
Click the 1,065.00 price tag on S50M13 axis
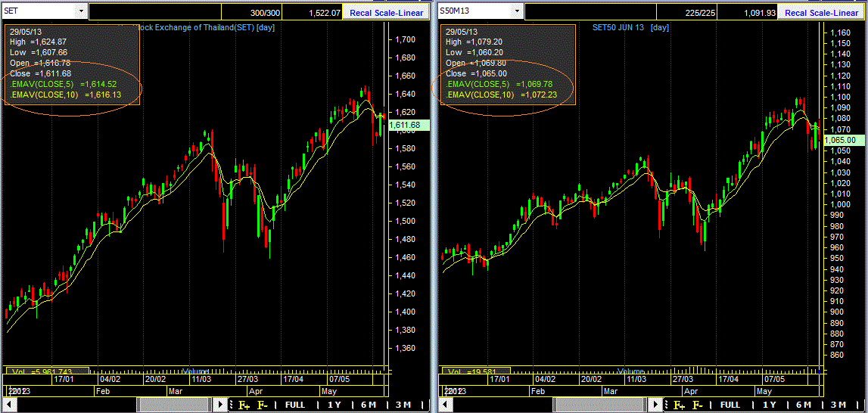[845, 140]
